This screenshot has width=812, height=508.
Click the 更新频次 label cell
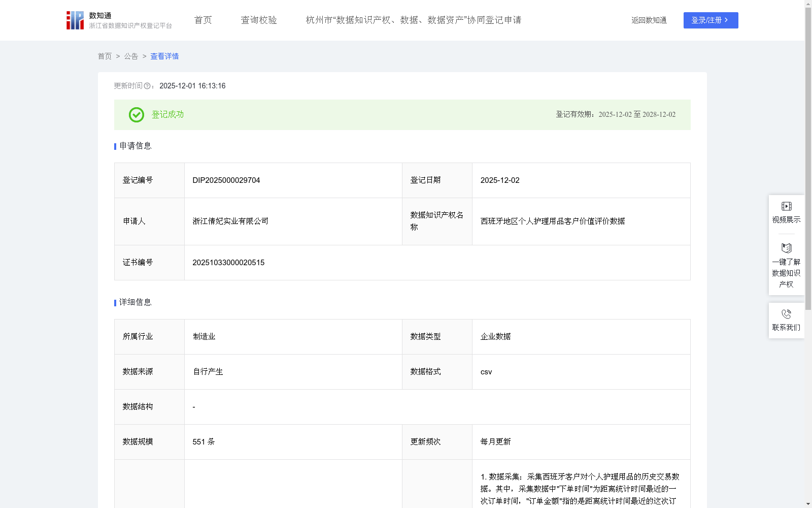(437, 442)
